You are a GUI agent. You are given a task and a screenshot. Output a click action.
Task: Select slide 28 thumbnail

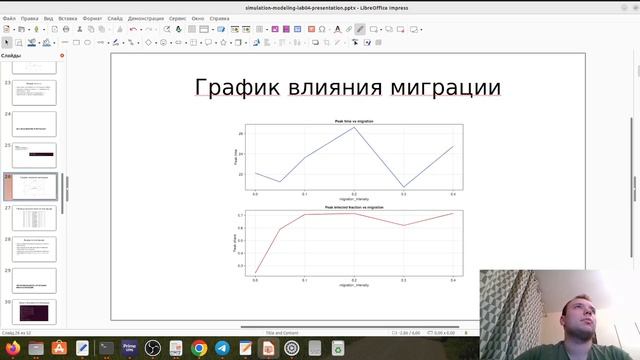[34, 249]
